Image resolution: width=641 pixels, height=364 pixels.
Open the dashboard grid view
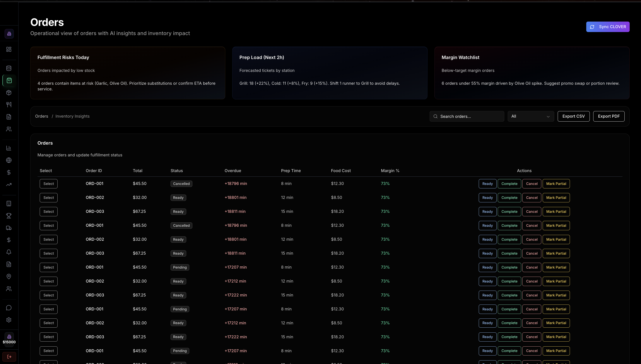pyautogui.click(x=9, y=49)
